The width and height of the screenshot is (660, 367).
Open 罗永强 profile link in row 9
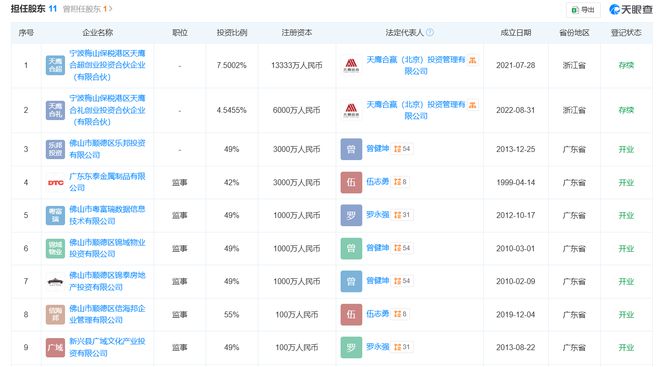tap(378, 347)
